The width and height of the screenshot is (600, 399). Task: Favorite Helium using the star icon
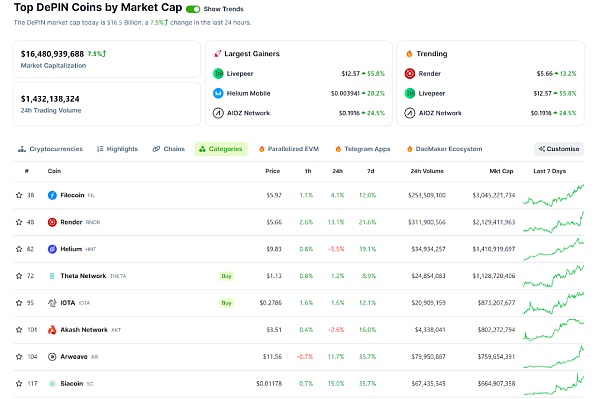click(19, 249)
